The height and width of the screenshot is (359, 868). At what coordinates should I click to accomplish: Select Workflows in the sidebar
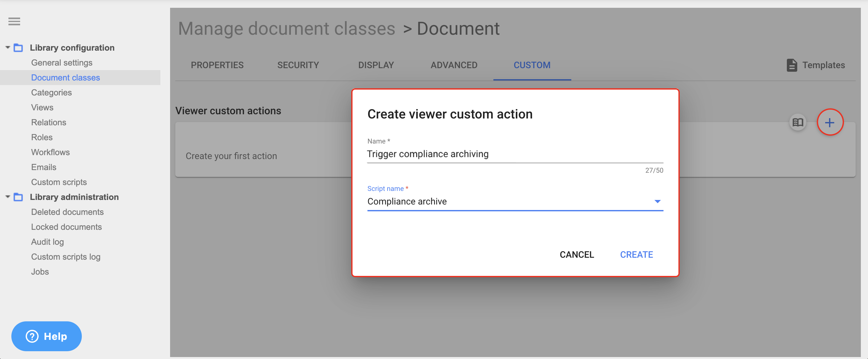(x=51, y=152)
